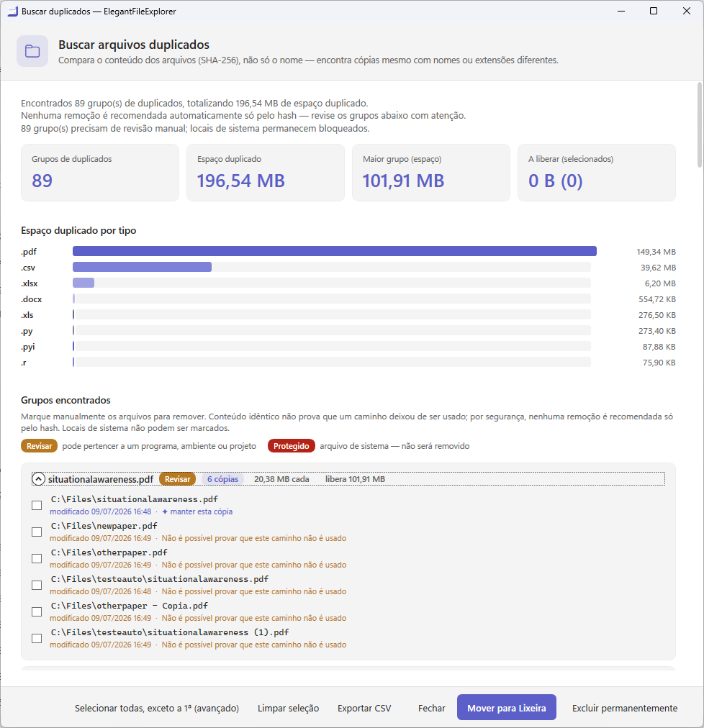Screen dimensions: 704x728
Task: Click Excluir permanentemente button
Action: [x=625, y=708]
